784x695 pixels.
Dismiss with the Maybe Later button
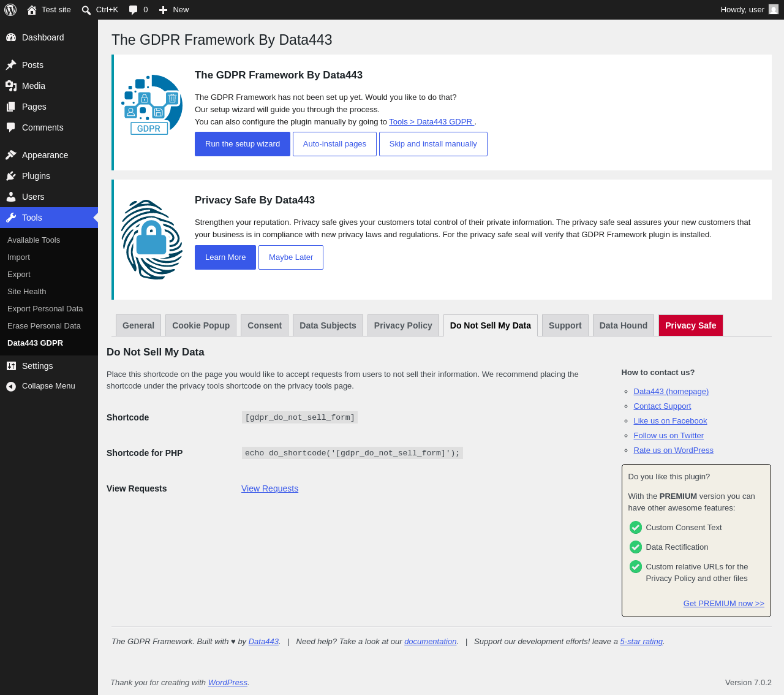click(x=291, y=257)
